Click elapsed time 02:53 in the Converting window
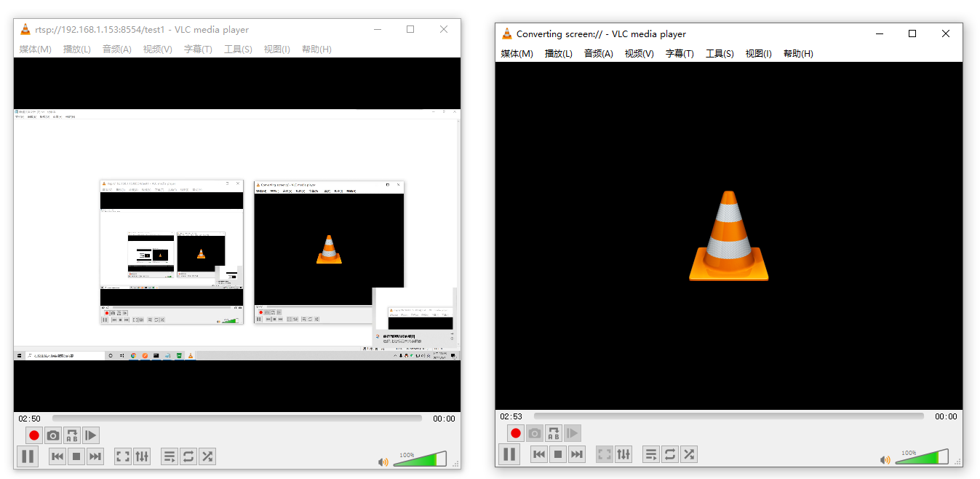 coord(511,416)
